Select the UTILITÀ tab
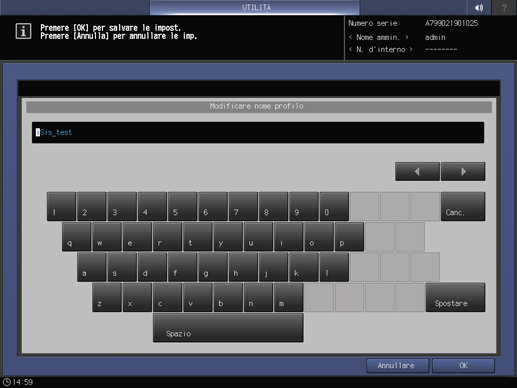The image size is (517, 388). 255,7
